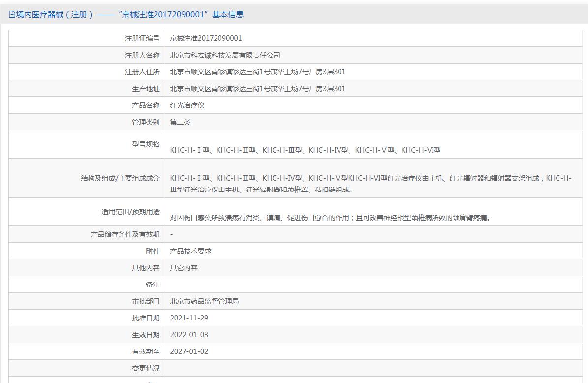Click registration number value 京械注准20172090001
Viewport: 588px width, 383px height.
[x=206, y=38]
